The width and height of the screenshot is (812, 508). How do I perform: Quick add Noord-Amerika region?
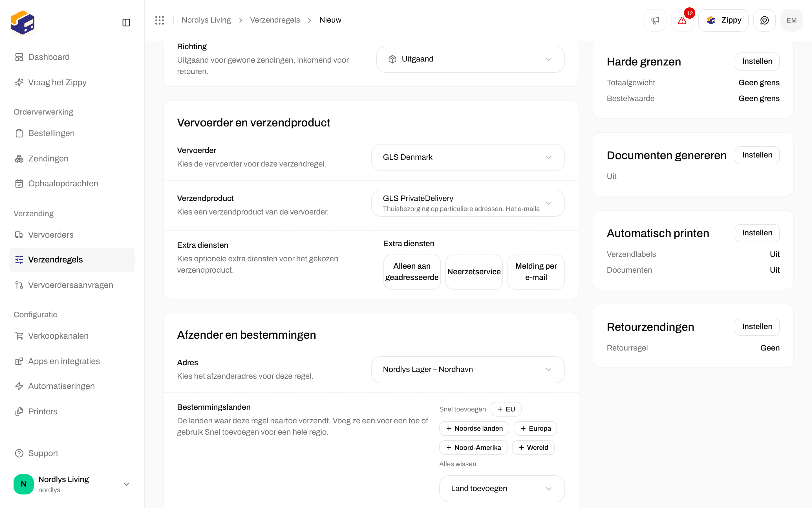(473, 448)
